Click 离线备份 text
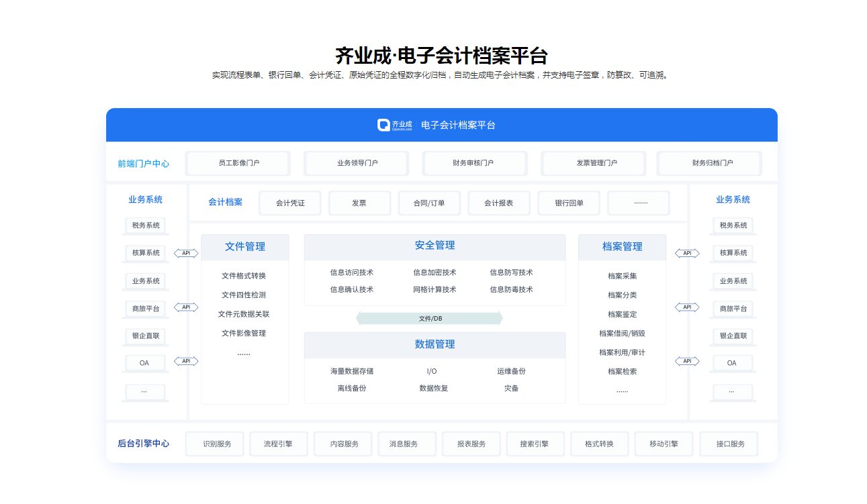The image size is (867, 504). [x=352, y=389]
